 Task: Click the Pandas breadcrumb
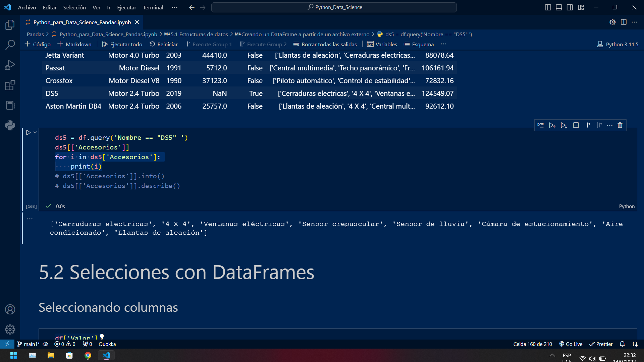pyautogui.click(x=35, y=34)
